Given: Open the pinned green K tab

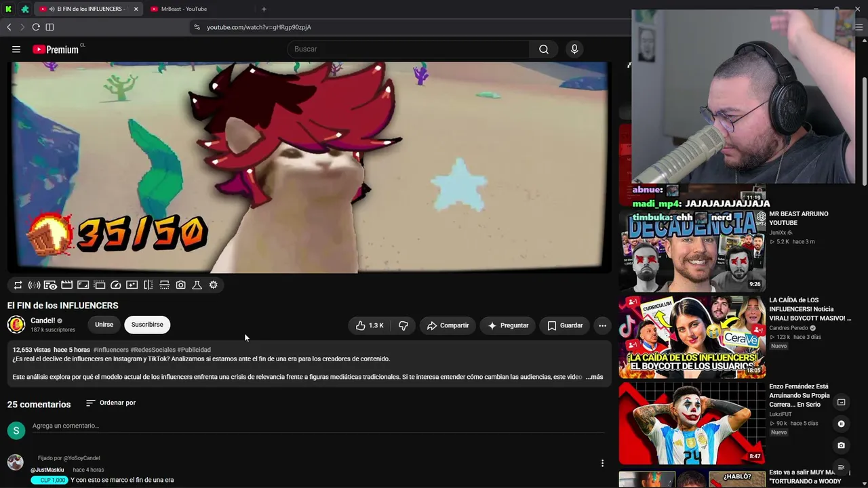Looking at the screenshot, I should pos(8,9).
